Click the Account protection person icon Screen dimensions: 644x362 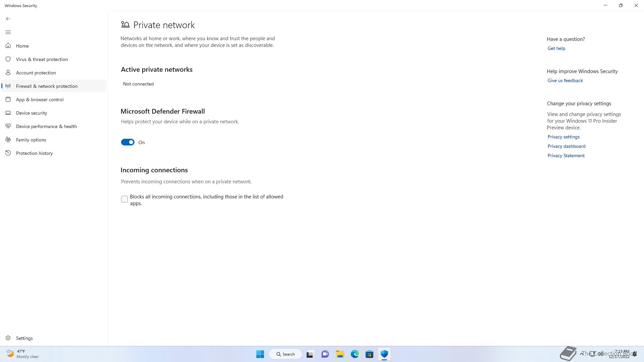point(8,72)
